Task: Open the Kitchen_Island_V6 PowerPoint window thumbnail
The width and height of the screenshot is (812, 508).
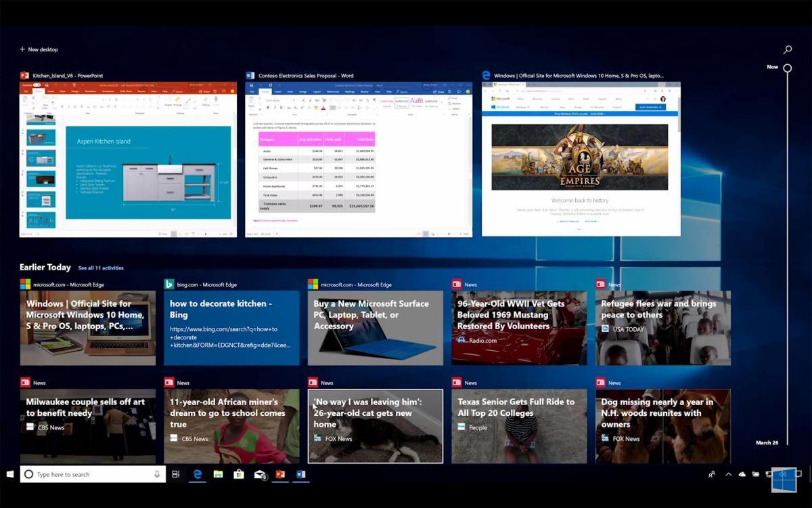Action: 128,160
